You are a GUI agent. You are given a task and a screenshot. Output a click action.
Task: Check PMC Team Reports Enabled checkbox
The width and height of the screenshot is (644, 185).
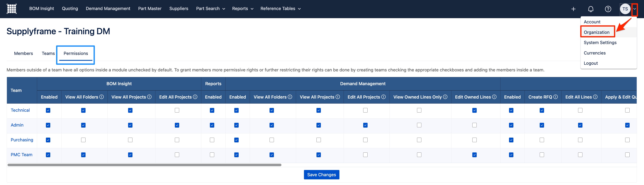tap(212, 155)
